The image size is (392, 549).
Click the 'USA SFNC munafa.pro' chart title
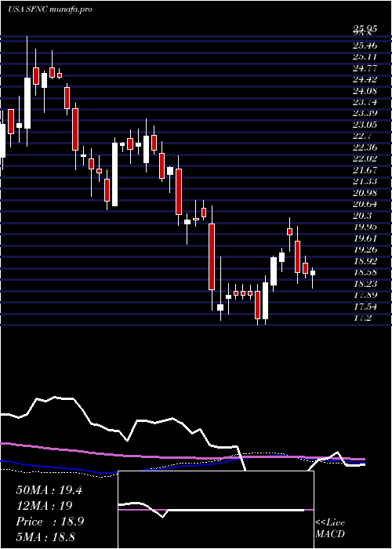tap(50, 9)
